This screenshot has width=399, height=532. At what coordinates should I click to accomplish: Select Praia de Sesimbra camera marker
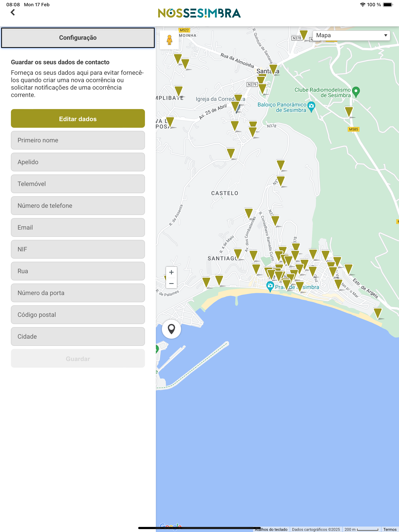(x=270, y=286)
